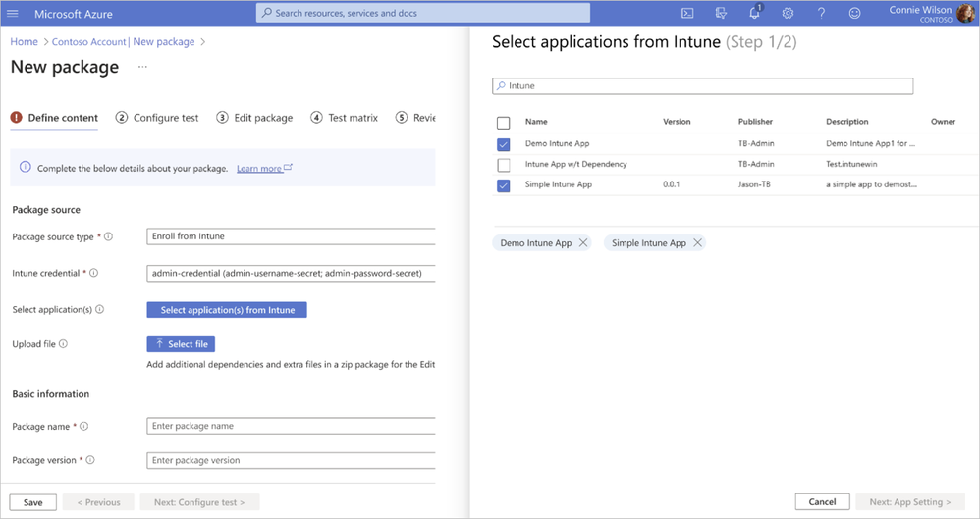Viewport: 980px width, 519px height.
Task: Open portal settings gear
Action: click(788, 14)
